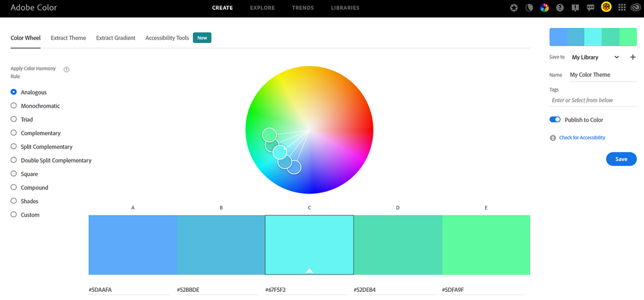Open the Check for Accessibility link

(582, 138)
